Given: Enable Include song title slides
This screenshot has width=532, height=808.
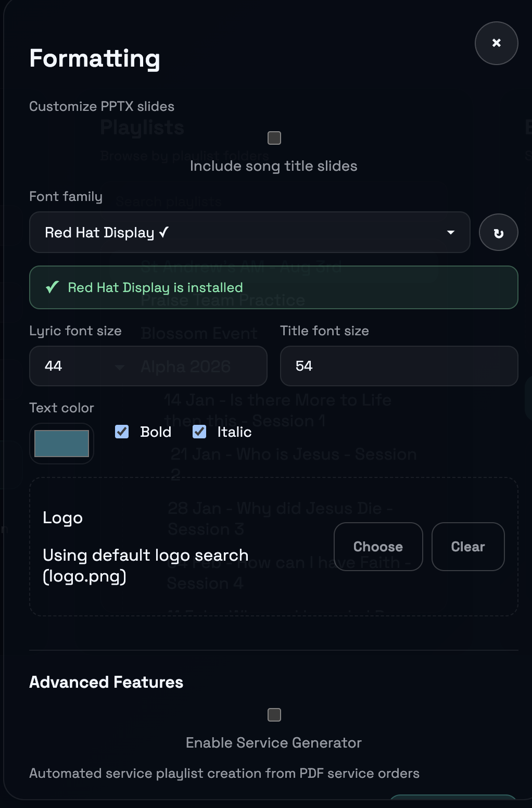Looking at the screenshot, I should [x=274, y=137].
